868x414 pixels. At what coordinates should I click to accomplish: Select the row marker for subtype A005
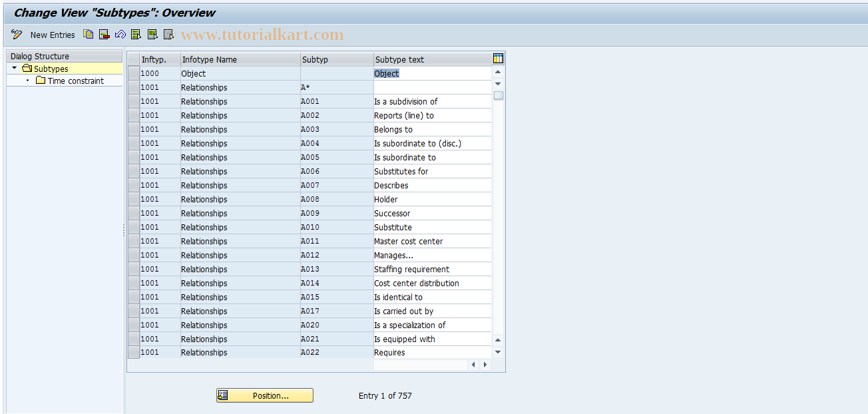click(x=134, y=157)
